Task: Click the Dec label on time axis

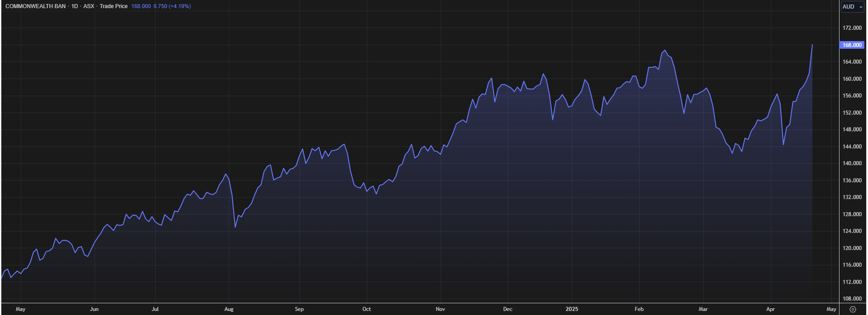Action: [x=508, y=309]
